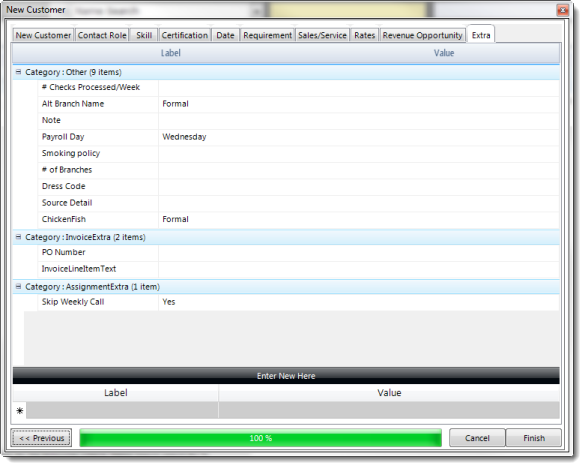Edit the empty Dress Code value cell
The height and width of the screenshot is (468, 585).
[x=359, y=186]
